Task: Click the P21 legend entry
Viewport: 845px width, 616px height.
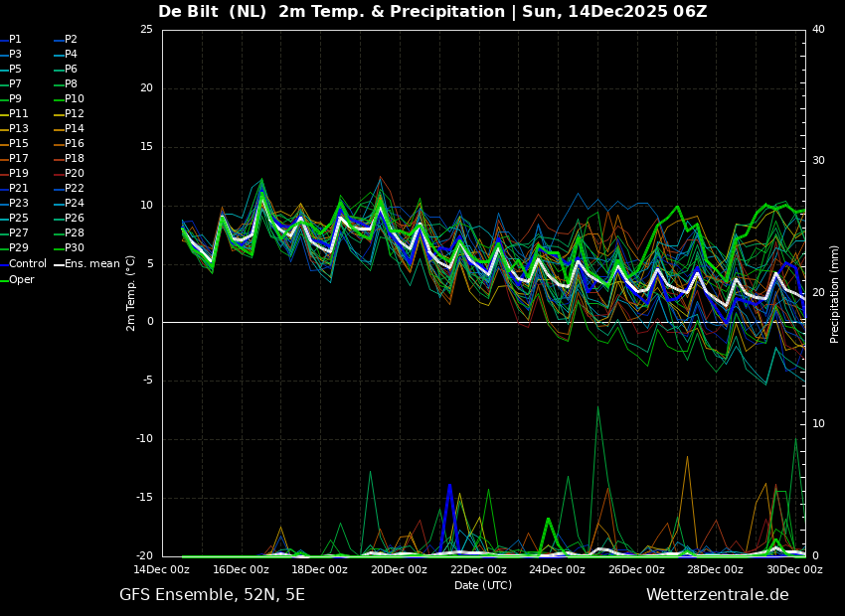Action: click(19, 189)
